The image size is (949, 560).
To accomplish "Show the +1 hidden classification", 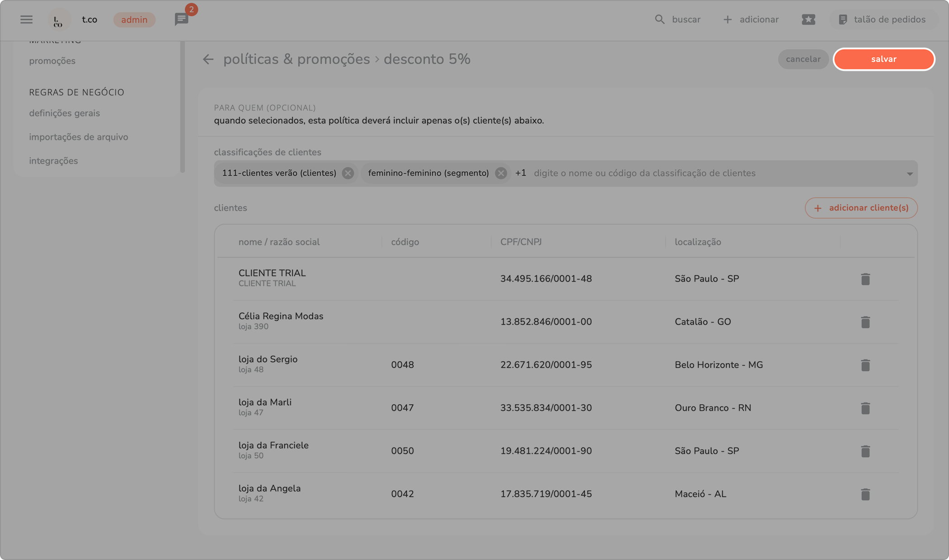I will click(521, 173).
